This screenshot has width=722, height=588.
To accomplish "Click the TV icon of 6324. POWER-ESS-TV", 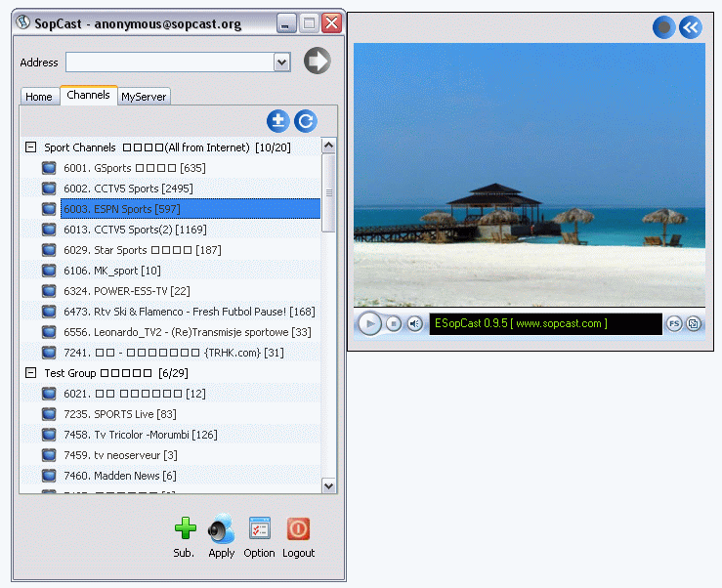I will click(x=49, y=291).
